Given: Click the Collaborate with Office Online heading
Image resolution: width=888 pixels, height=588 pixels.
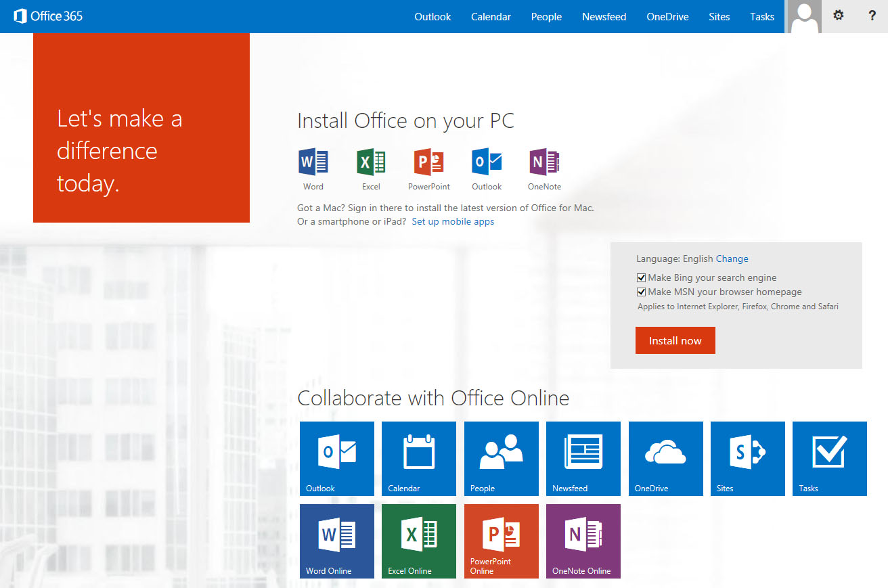Looking at the screenshot, I should [x=433, y=398].
